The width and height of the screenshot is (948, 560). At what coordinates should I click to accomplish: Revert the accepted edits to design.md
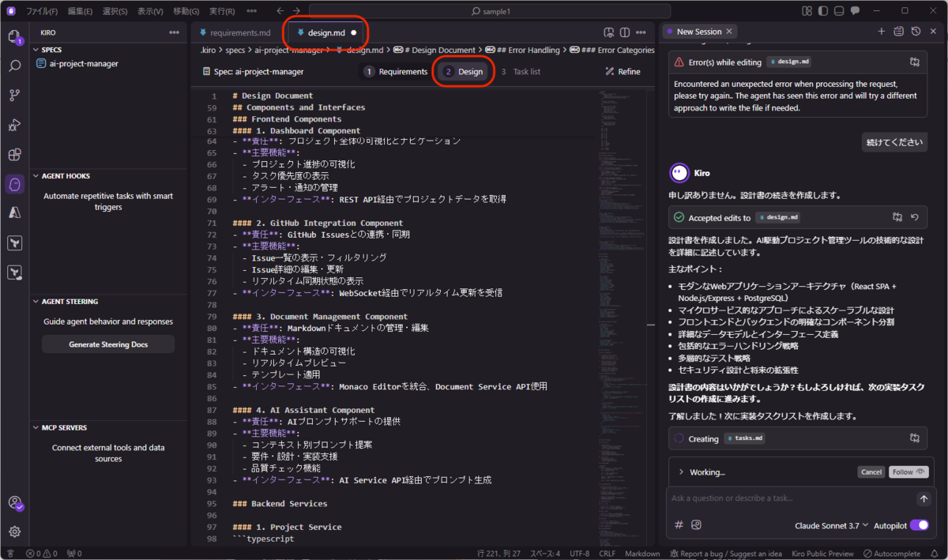tap(915, 217)
